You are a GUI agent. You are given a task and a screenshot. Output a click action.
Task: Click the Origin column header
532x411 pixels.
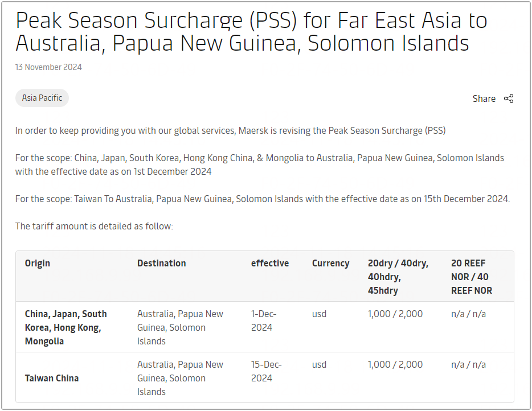coord(38,263)
